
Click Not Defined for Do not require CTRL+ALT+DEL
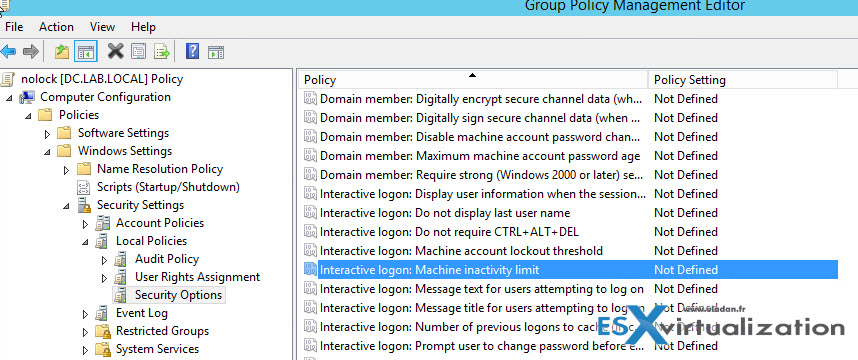click(686, 232)
